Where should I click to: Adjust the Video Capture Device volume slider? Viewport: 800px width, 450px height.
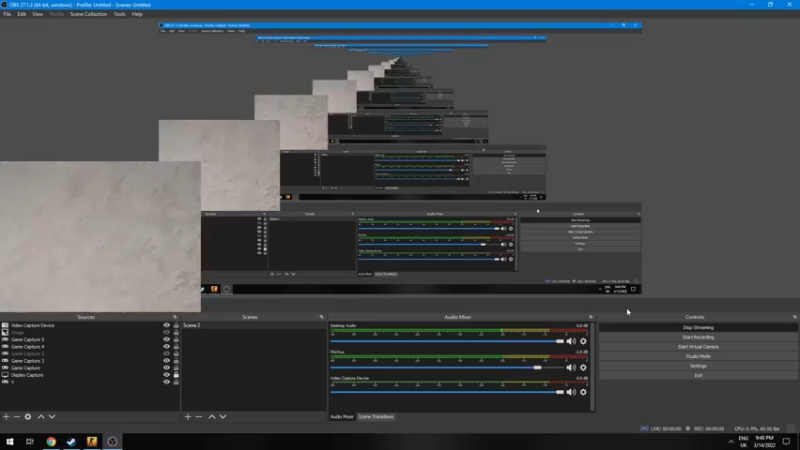coord(447,392)
